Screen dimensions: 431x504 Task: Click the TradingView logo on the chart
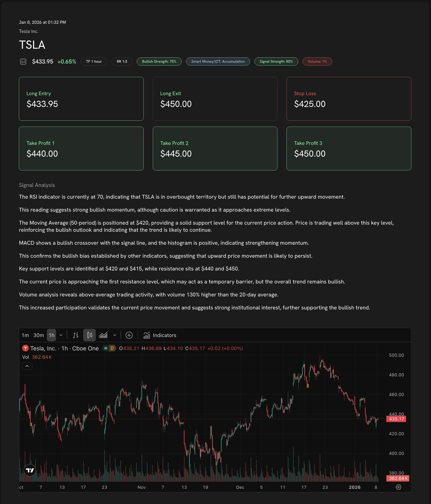click(30, 470)
